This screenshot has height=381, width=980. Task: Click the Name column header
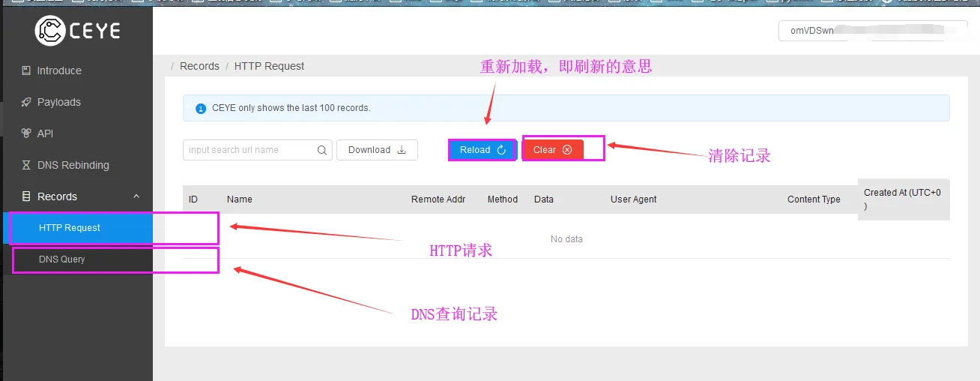coord(240,199)
